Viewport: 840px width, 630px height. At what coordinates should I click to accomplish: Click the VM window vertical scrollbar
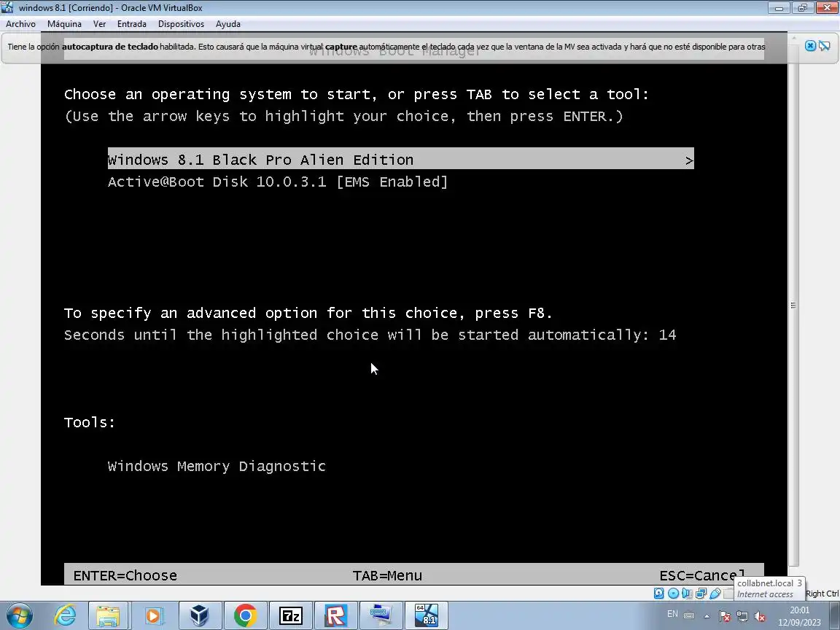point(793,306)
